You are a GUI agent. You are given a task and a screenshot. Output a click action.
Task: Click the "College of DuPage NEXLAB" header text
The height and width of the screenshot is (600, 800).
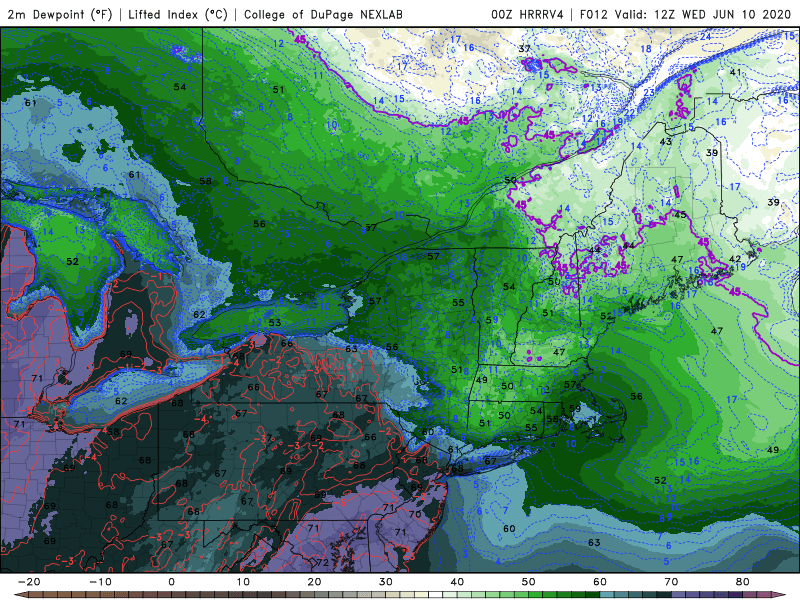tap(323, 14)
